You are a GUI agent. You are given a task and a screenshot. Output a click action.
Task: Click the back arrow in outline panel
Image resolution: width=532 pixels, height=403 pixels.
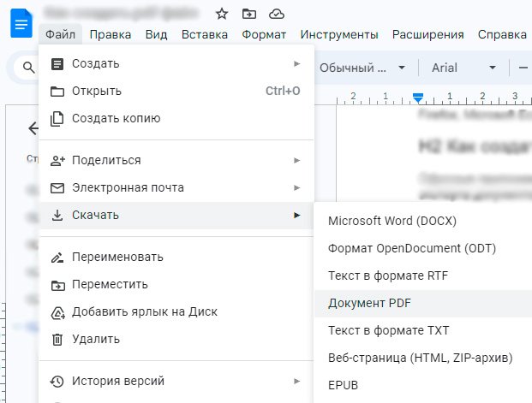[x=33, y=128]
